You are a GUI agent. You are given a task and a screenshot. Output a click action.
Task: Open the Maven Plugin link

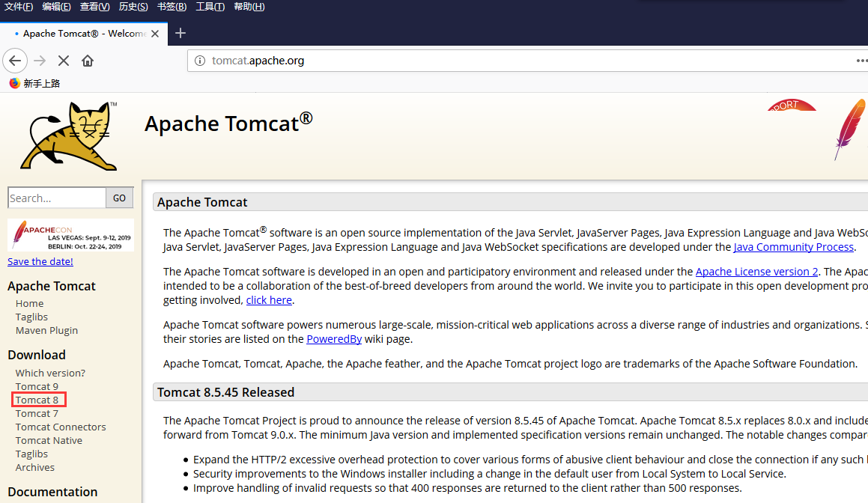46,330
